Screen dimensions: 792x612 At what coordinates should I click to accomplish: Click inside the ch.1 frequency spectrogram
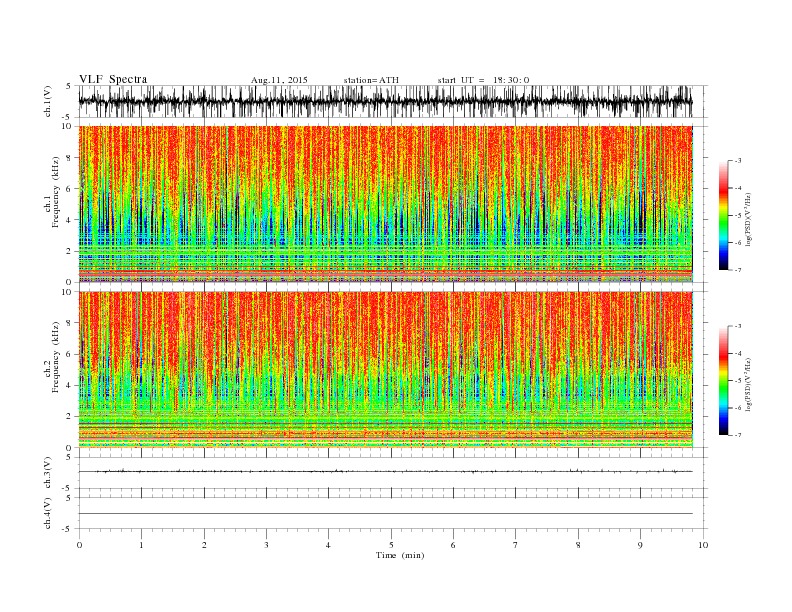coord(385,204)
